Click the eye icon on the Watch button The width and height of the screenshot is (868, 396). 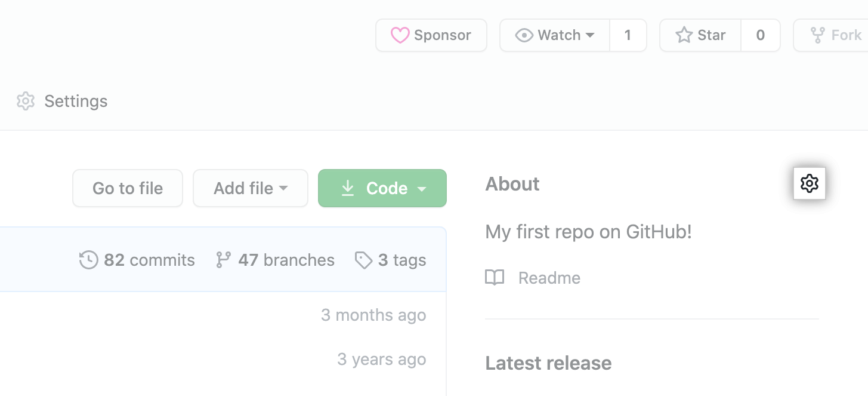pyautogui.click(x=525, y=35)
